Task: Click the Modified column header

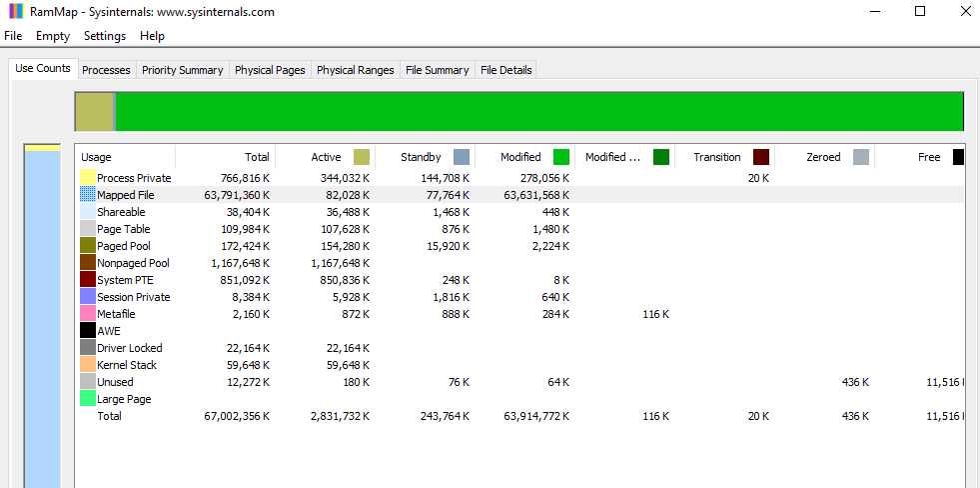Action: [525, 157]
